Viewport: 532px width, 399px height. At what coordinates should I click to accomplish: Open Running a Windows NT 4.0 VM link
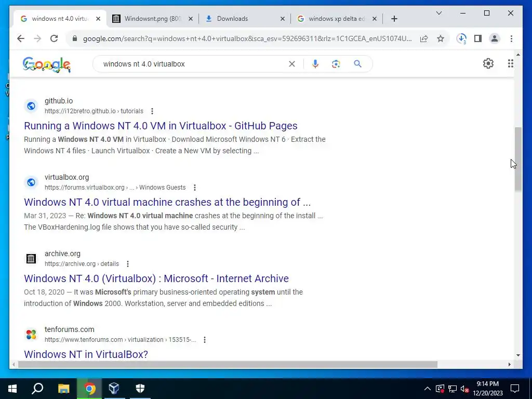point(161,126)
